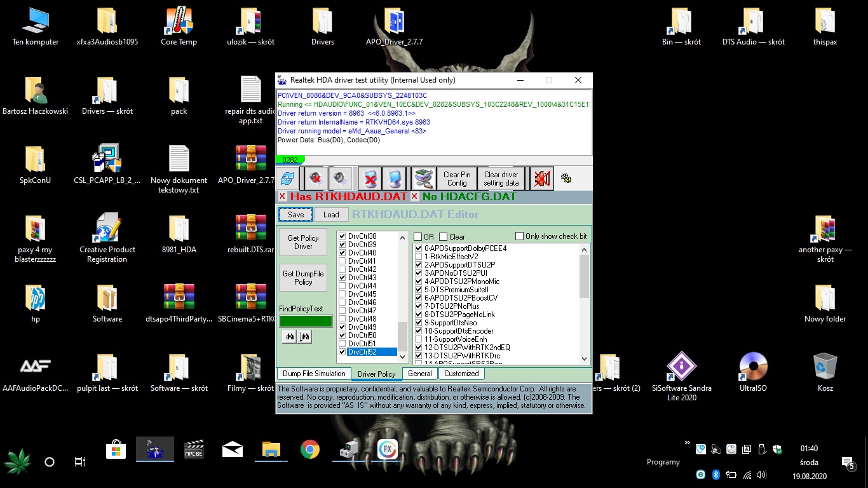Screen dimensions: 868x488
Task: Click the blue refresh arrows toolbar icon
Action: click(x=287, y=179)
